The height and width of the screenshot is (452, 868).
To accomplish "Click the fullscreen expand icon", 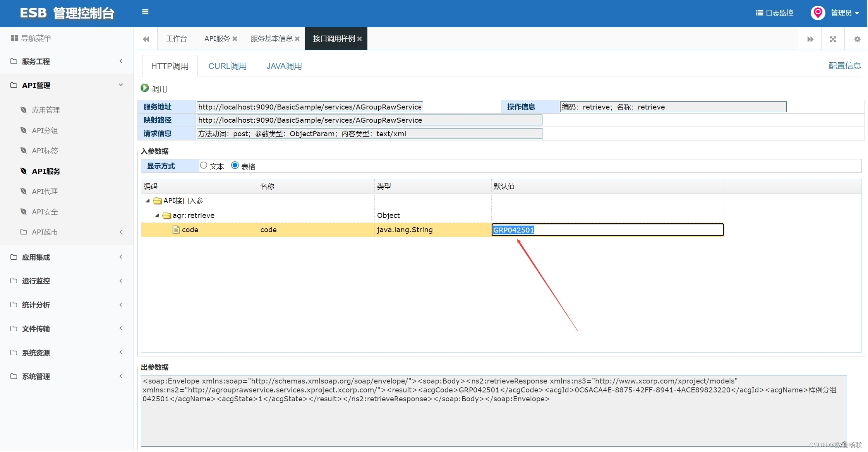I will click(833, 39).
